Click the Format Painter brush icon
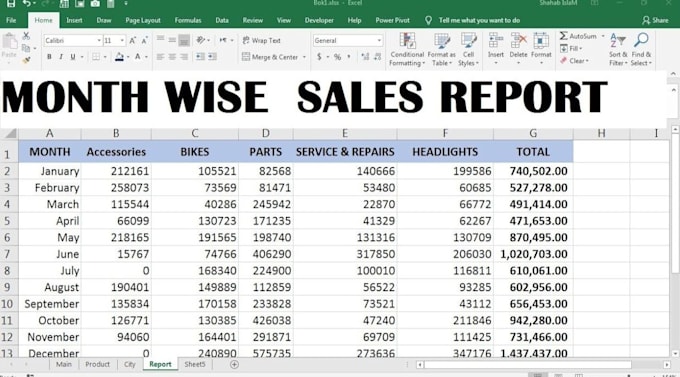The height and width of the screenshot is (377, 680). coord(26,60)
